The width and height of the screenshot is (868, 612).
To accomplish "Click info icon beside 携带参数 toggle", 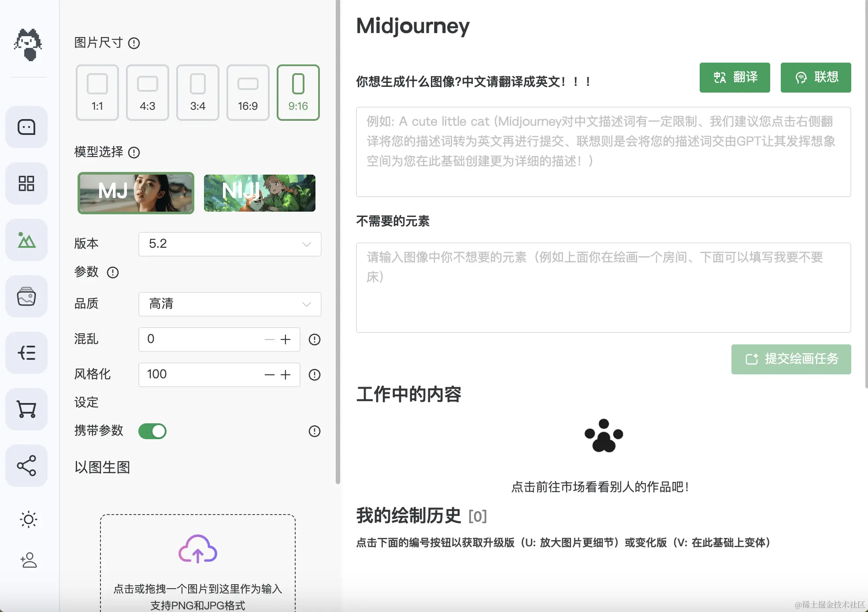I will click(x=315, y=431).
